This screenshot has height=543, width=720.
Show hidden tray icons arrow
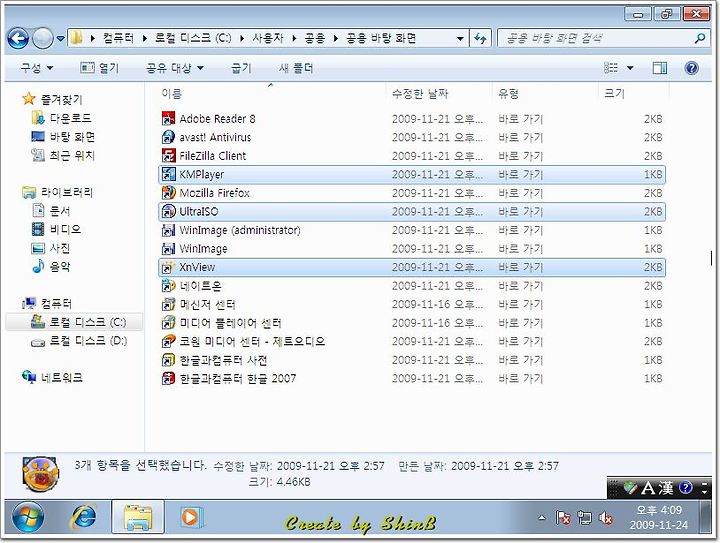[x=542, y=518]
